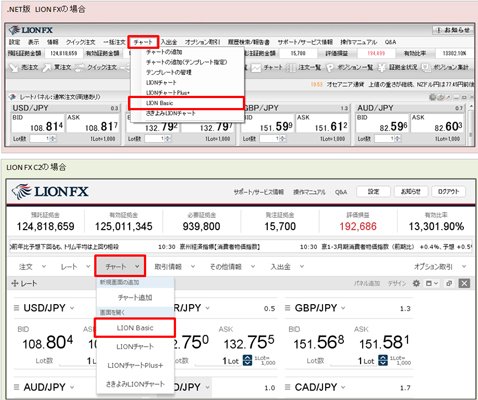
Task: Click the move handle icon beside レート title
Action: click(15, 284)
